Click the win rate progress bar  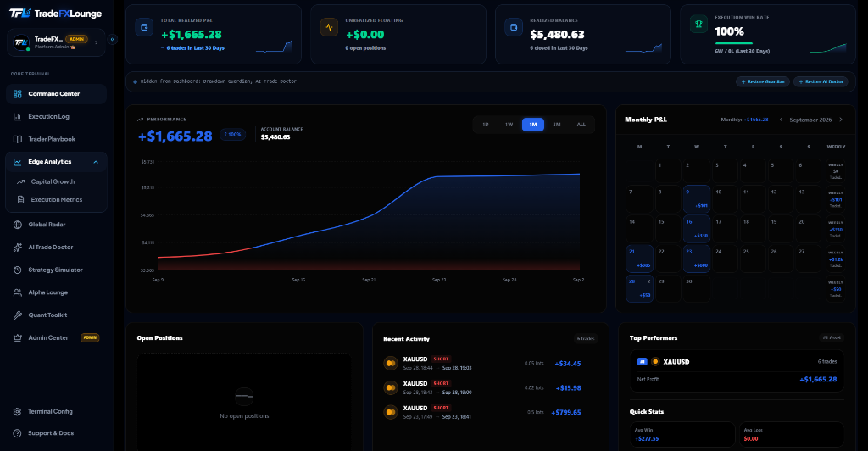click(x=733, y=43)
